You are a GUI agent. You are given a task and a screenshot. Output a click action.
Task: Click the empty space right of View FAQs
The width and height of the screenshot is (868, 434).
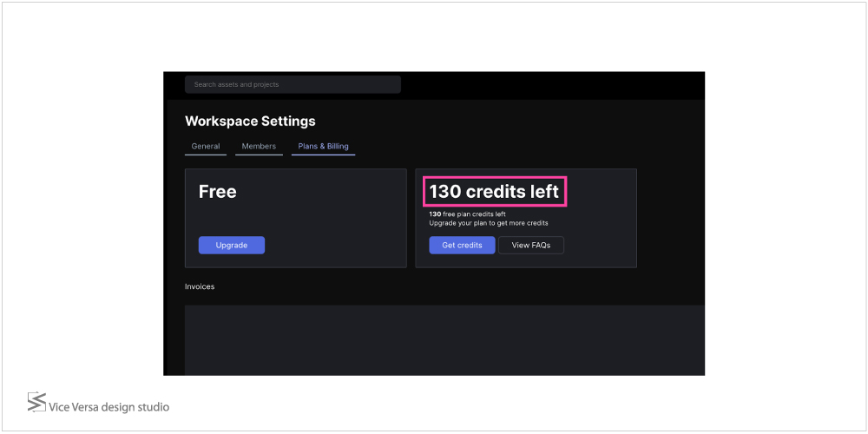pos(599,246)
